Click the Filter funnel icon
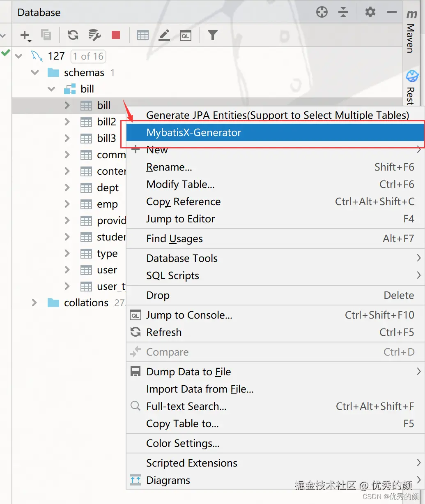 212,35
